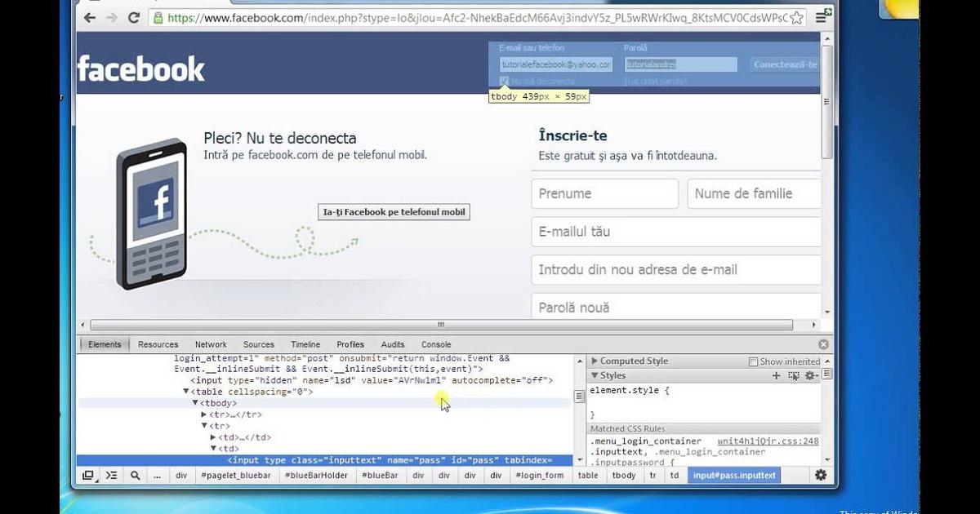Click the dock-to-window icon in DevTools

(x=88, y=475)
